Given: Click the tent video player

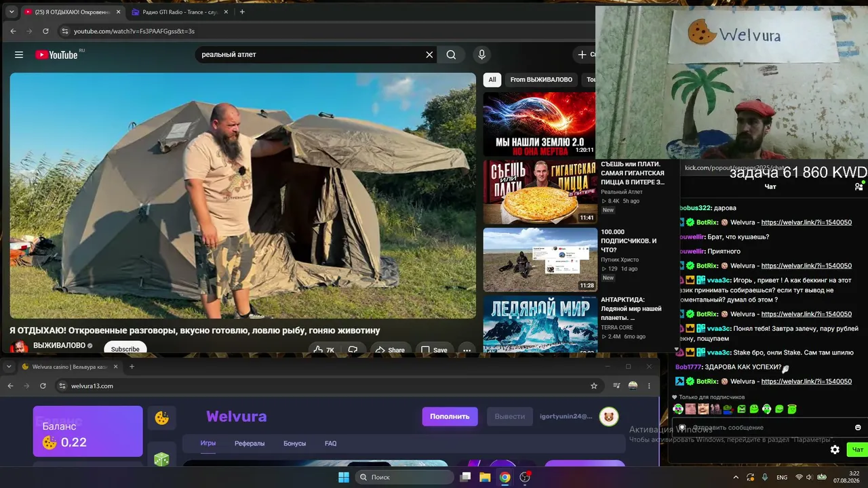Looking at the screenshot, I should click(x=243, y=195).
